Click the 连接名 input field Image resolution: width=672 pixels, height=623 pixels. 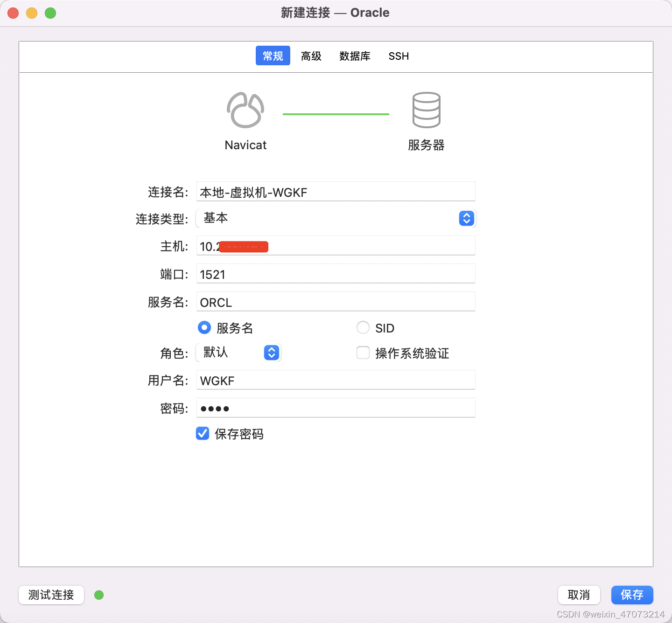336,192
